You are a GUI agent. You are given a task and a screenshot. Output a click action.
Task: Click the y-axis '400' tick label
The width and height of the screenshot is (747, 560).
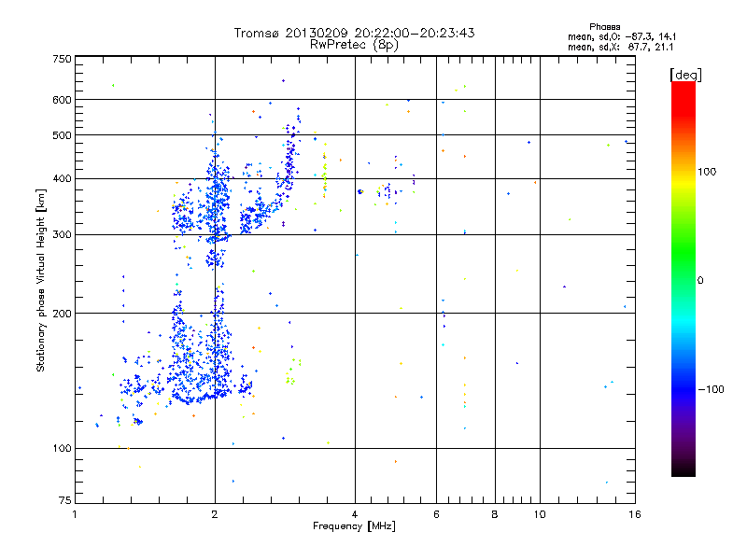click(62, 178)
